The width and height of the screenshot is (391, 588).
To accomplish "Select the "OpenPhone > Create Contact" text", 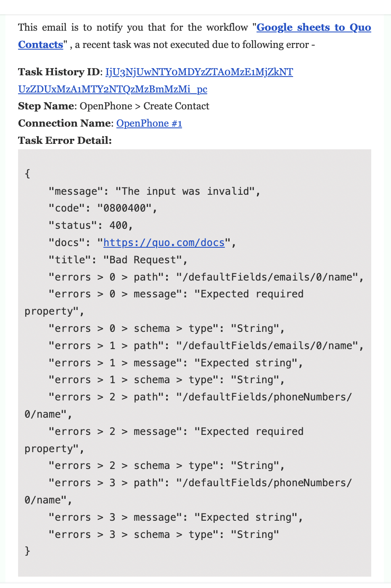I will pyautogui.click(x=145, y=106).
